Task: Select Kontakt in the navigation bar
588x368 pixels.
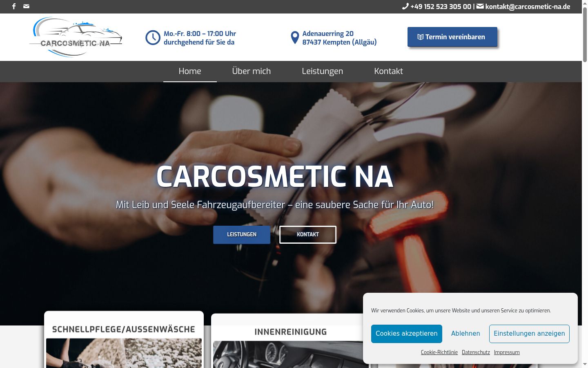Action: 388,71
